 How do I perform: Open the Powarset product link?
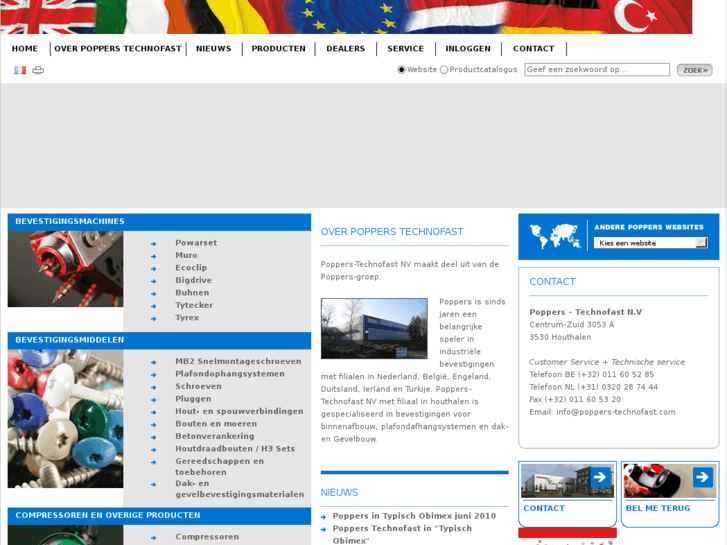[x=196, y=243]
